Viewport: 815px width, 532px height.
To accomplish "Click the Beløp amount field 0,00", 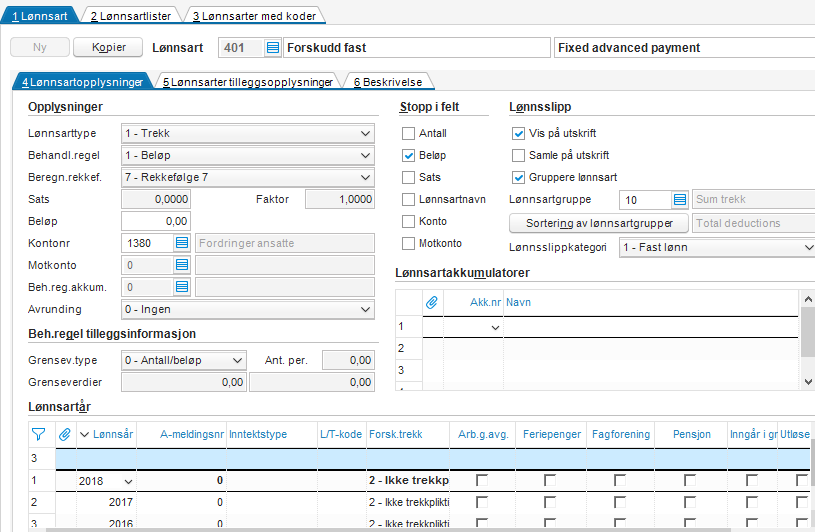I will tap(156, 221).
